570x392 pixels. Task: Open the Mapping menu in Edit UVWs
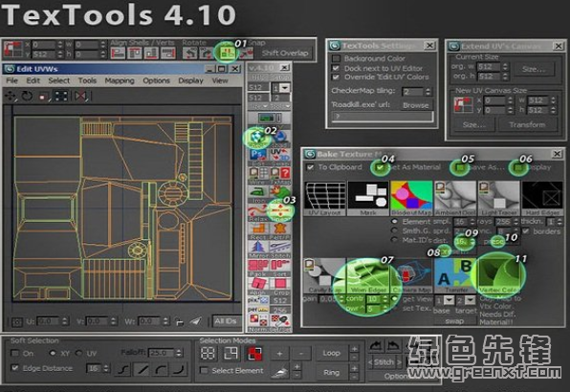(120, 80)
